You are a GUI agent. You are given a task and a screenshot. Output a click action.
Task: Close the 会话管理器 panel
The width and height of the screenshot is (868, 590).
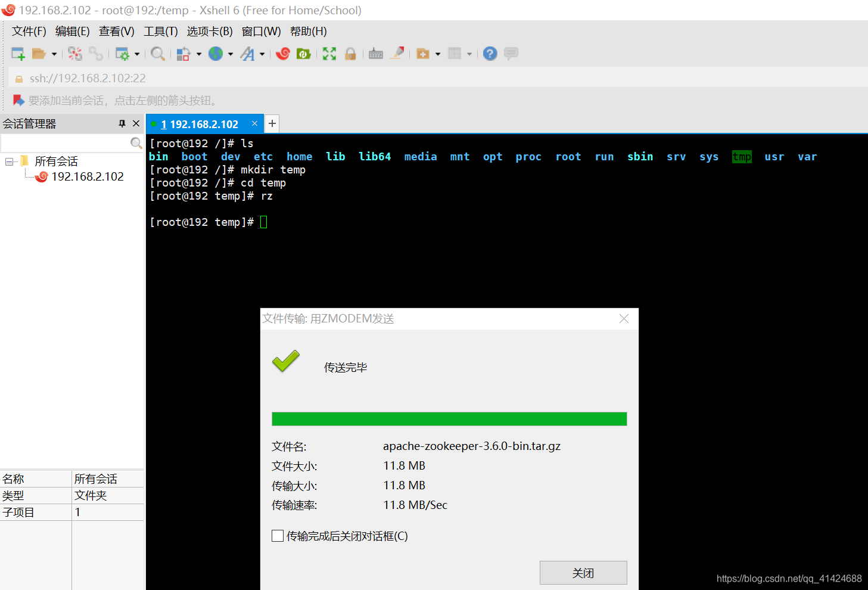[x=136, y=123]
